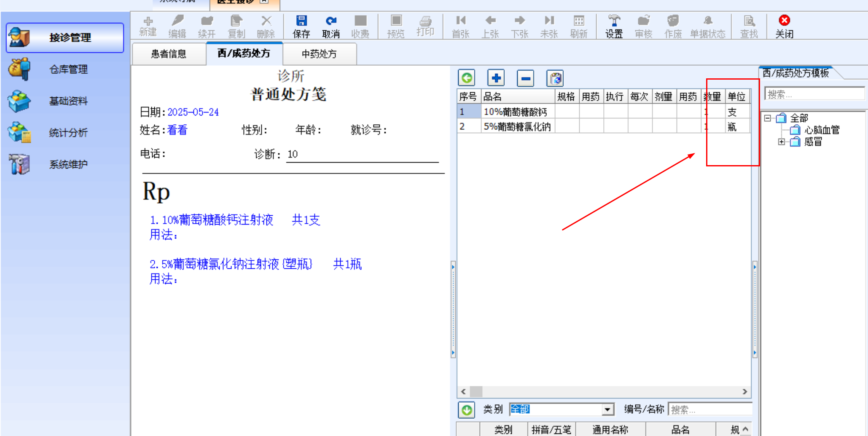This screenshot has height=436, width=868.
Task: Switch to the 西/成药处方 tab
Action: click(244, 53)
